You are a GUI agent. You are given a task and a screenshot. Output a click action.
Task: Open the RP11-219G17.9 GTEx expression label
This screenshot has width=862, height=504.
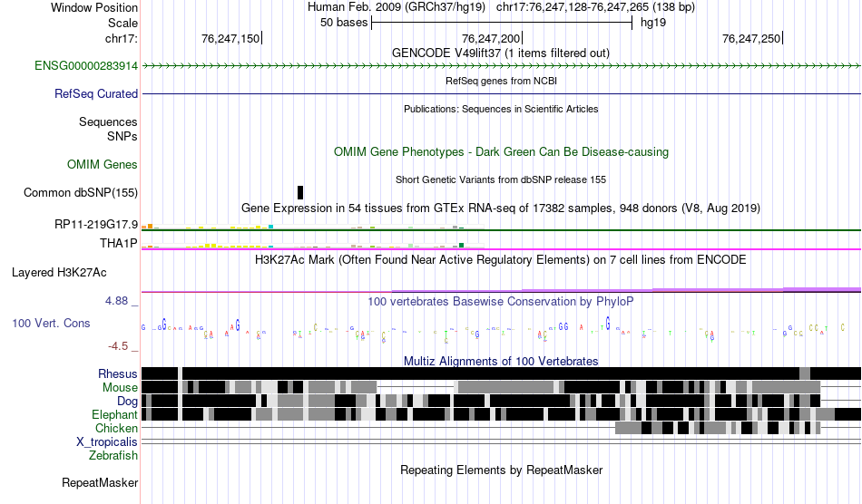(x=96, y=225)
